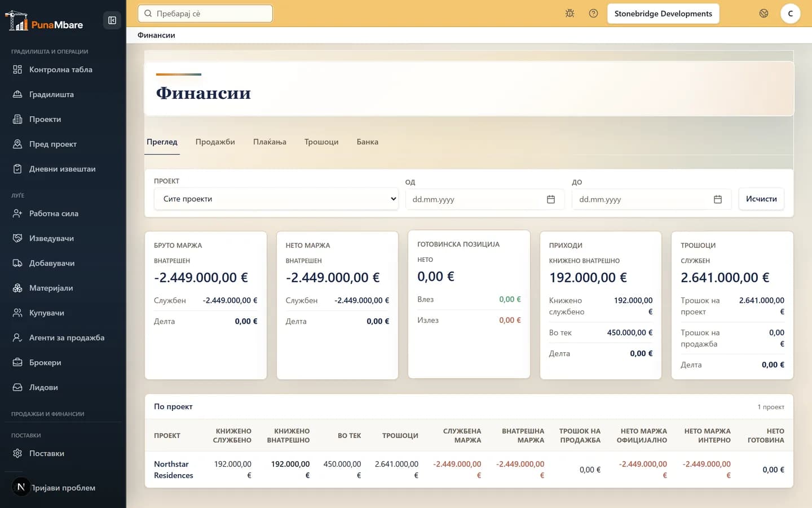The width and height of the screenshot is (812, 508).
Task: Click the globe language icon in header
Action: pos(764,14)
